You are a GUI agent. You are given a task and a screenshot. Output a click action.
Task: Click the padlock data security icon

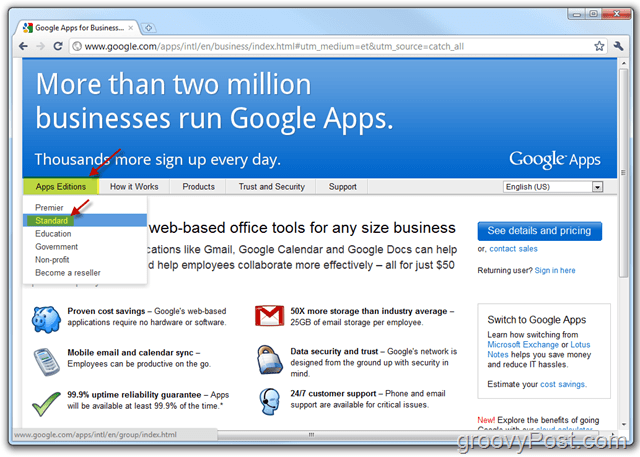point(270,360)
